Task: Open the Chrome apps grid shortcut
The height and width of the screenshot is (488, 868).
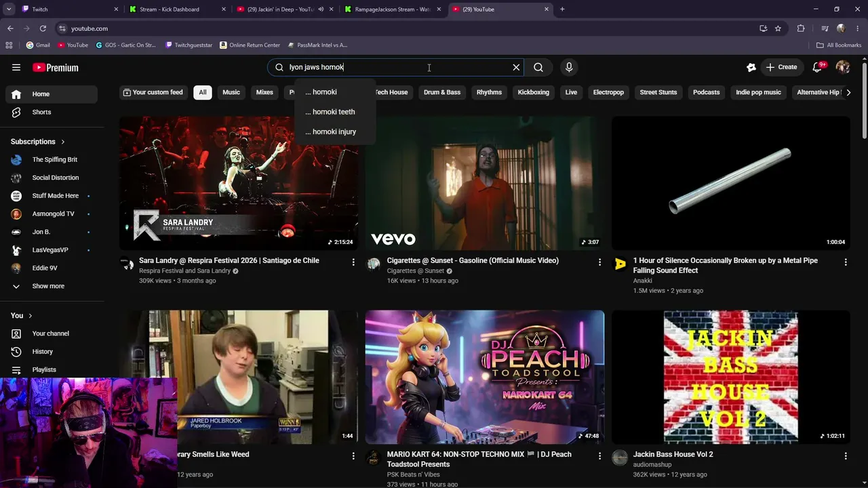Action: 9,45
